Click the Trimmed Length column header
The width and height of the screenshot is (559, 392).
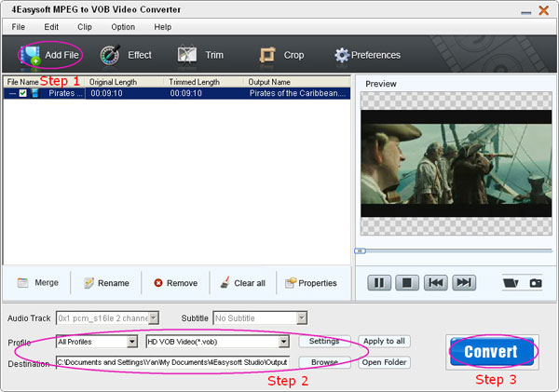click(x=195, y=82)
